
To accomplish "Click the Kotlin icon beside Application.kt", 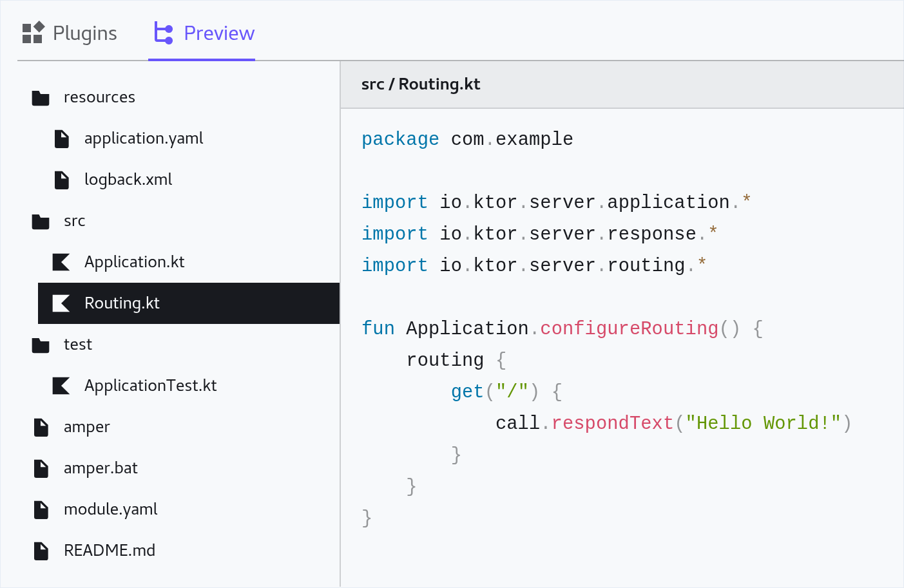I will (61, 261).
